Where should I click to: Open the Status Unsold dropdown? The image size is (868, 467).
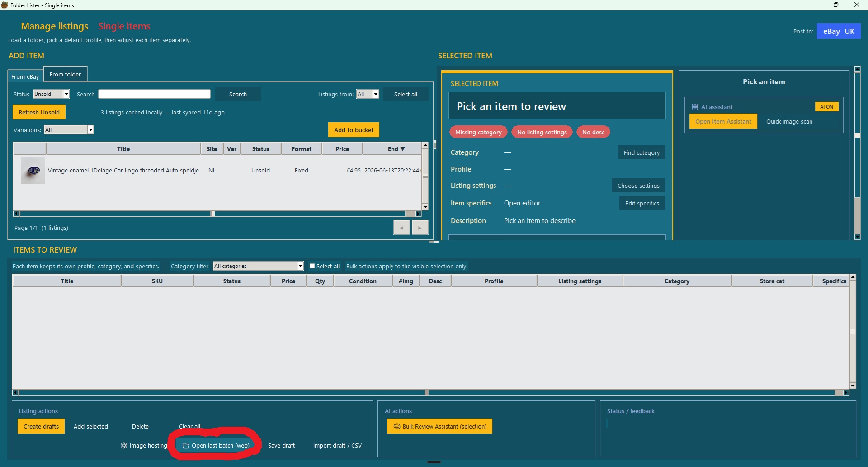(51, 94)
